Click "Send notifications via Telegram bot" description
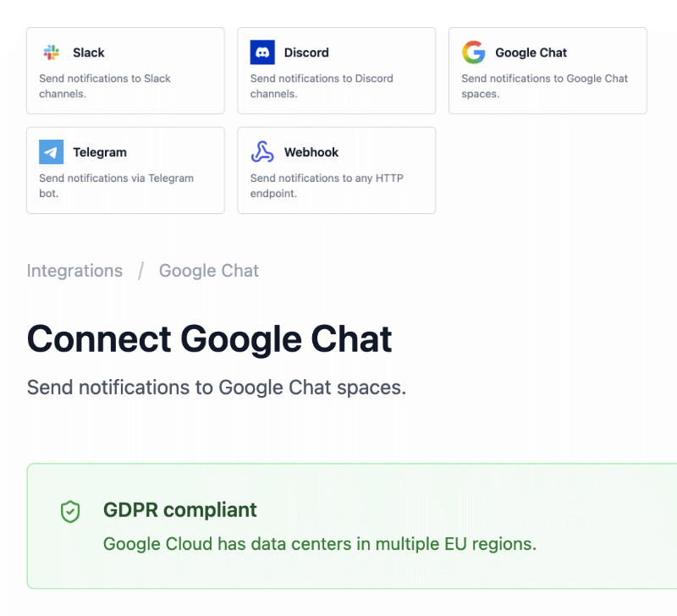 [x=116, y=185]
